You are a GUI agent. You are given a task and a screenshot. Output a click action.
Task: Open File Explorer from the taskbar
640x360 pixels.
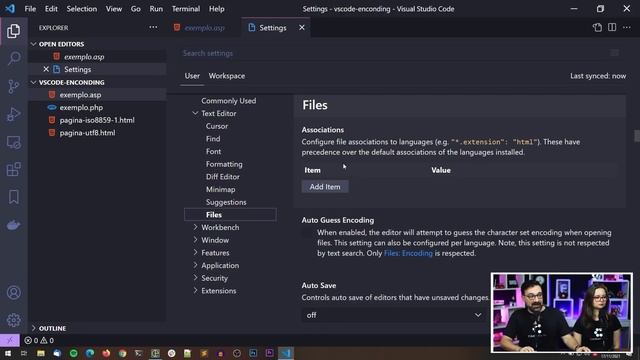pyautogui.click(x=40, y=353)
